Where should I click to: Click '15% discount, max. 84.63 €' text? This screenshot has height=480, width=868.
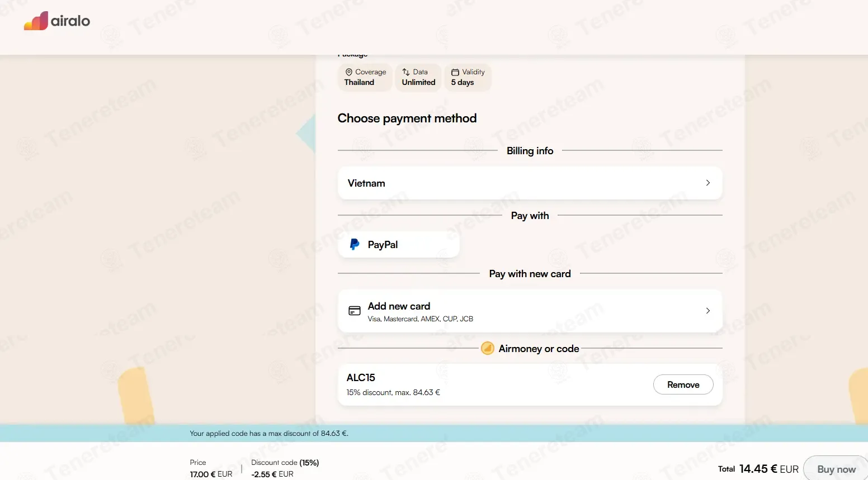click(393, 392)
